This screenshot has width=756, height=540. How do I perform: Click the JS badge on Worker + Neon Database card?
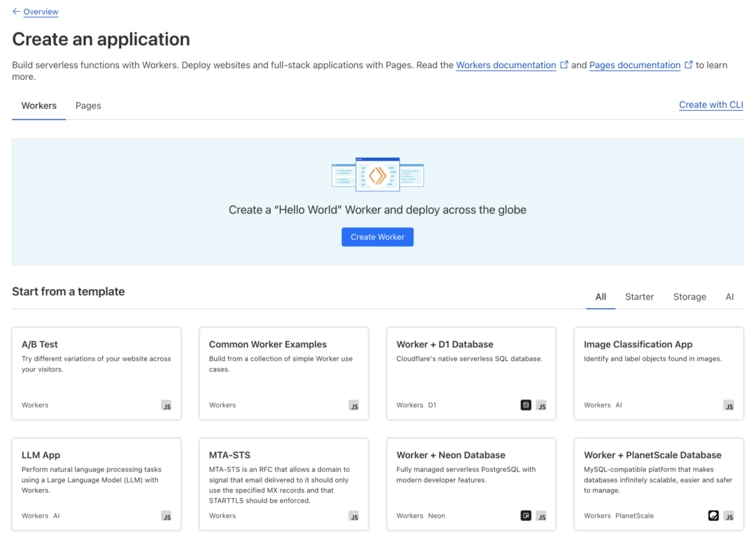[541, 516]
